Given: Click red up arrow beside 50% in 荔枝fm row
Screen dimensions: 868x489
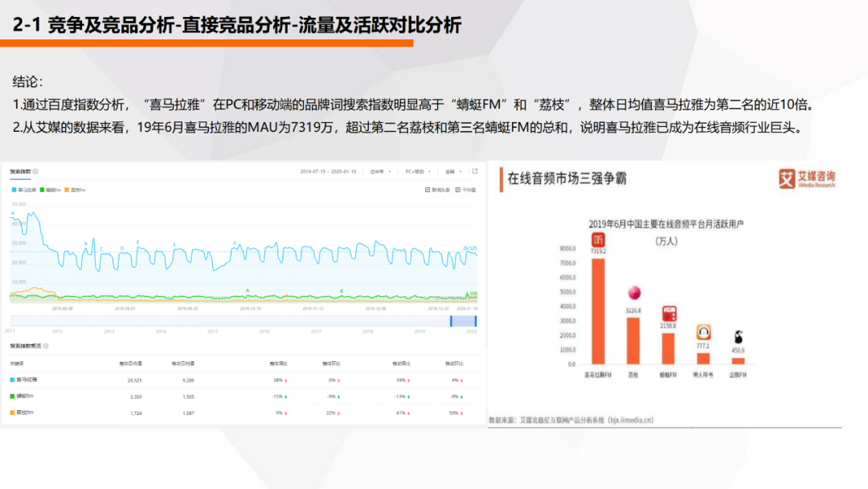Looking at the screenshot, I should click(x=461, y=413).
